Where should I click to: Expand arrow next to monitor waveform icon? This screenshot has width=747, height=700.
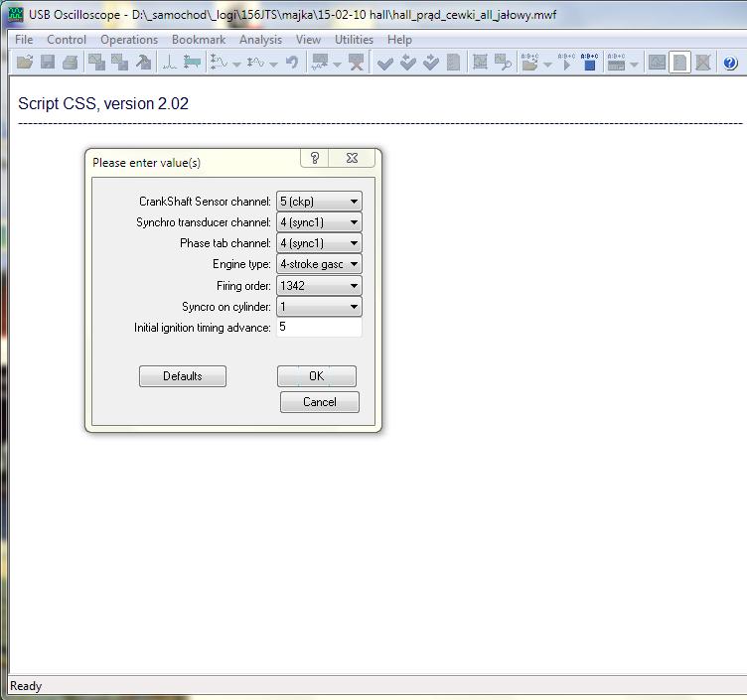click(x=337, y=65)
